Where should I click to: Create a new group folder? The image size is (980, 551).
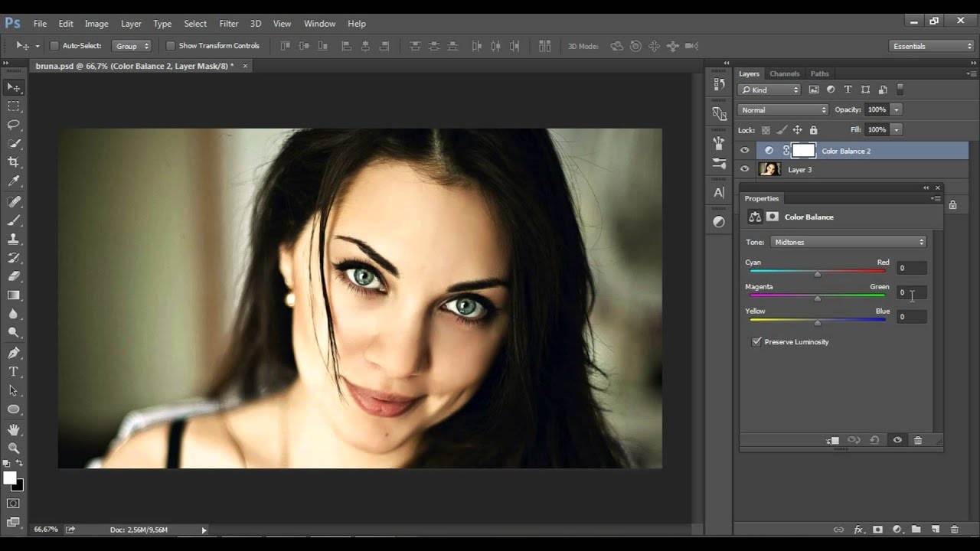tap(916, 530)
